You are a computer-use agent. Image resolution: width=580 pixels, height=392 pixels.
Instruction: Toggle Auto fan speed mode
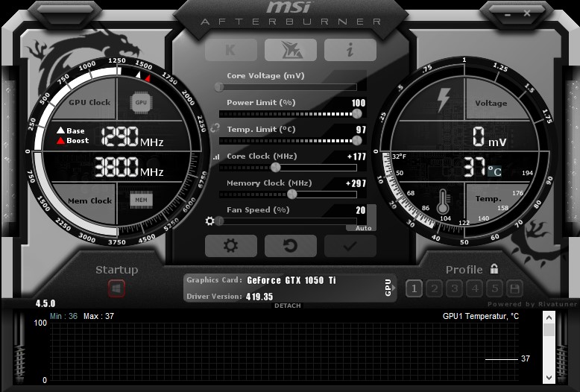[363, 228]
